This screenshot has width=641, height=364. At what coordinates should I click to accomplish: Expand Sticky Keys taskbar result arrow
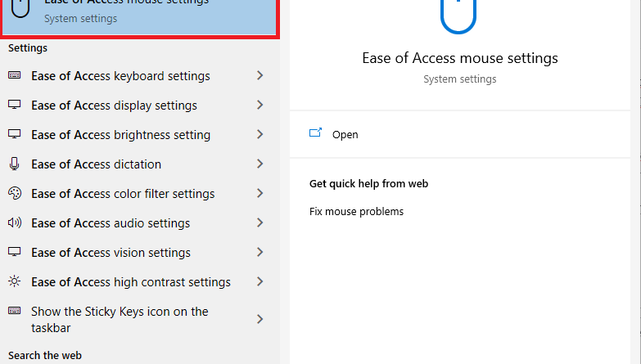tap(260, 319)
